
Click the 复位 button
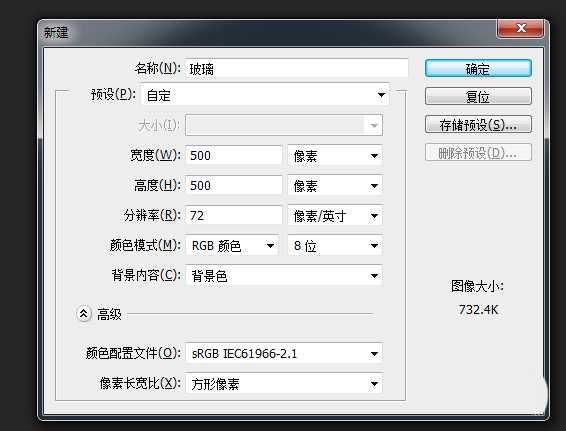pyautogui.click(x=478, y=96)
